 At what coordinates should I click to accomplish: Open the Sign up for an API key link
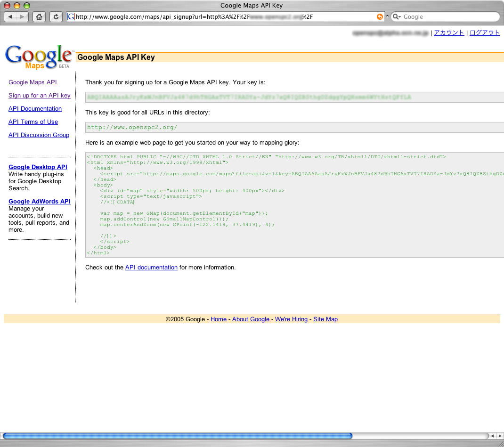[40, 96]
